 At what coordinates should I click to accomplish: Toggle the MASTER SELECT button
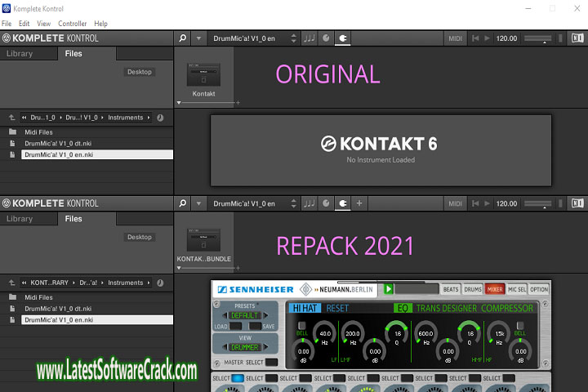(x=271, y=362)
